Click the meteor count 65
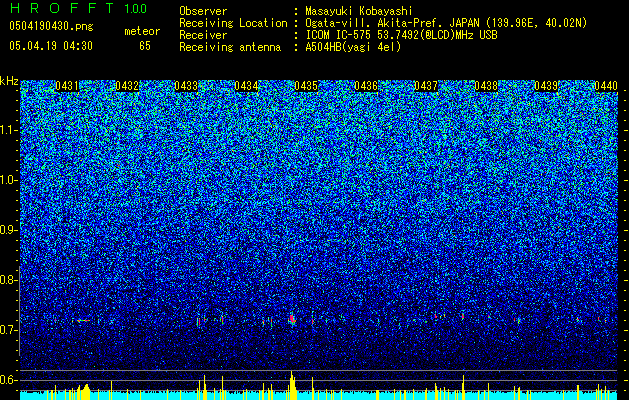 (145, 46)
